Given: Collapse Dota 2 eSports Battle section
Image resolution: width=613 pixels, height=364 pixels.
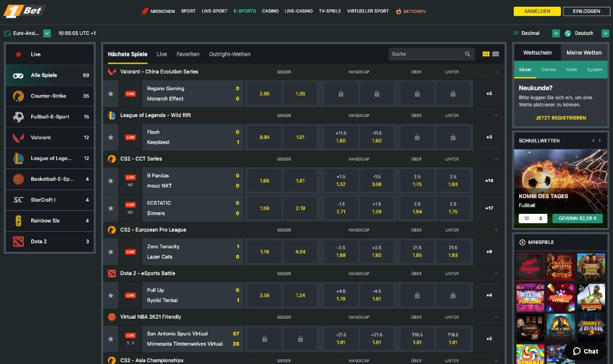Looking at the screenshot, I should point(496,273).
